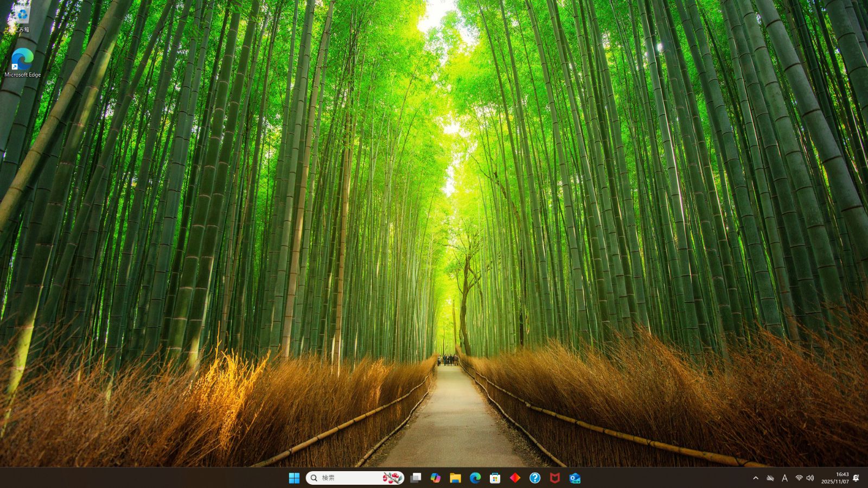The height and width of the screenshot is (488, 868).
Task: Select the ごみ箱 Recycle Bin desktop icon
Action: pyautogui.click(x=22, y=18)
